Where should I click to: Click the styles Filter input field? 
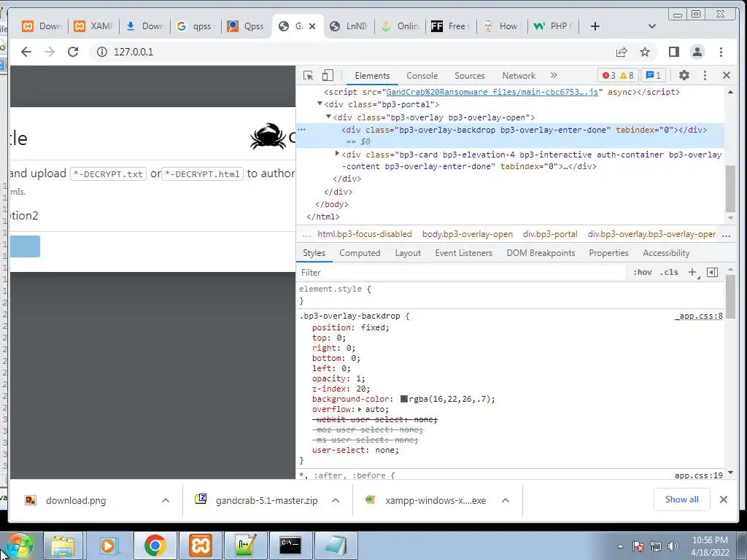click(x=461, y=273)
